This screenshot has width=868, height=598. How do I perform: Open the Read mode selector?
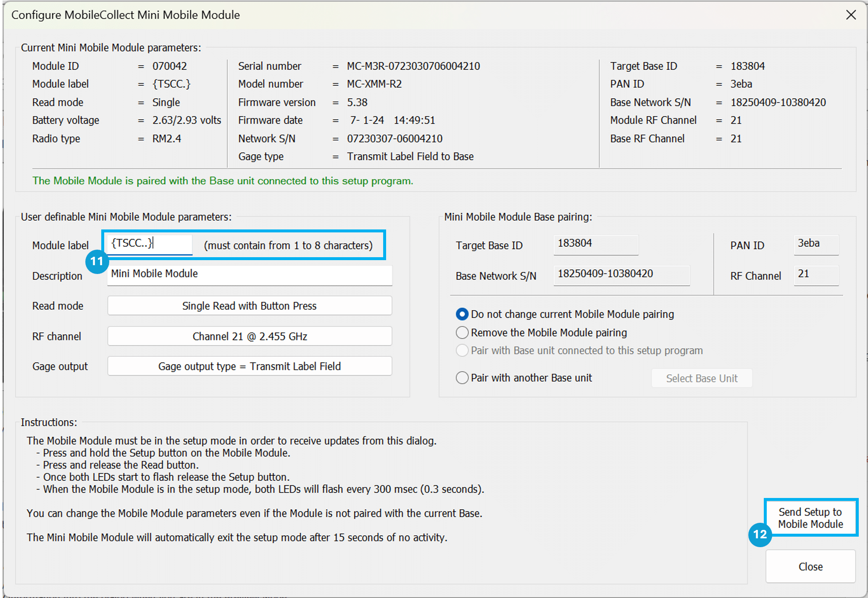coord(249,306)
